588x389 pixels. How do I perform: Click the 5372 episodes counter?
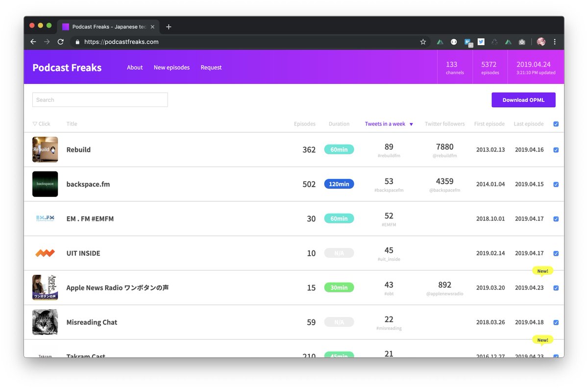coord(490,68)
